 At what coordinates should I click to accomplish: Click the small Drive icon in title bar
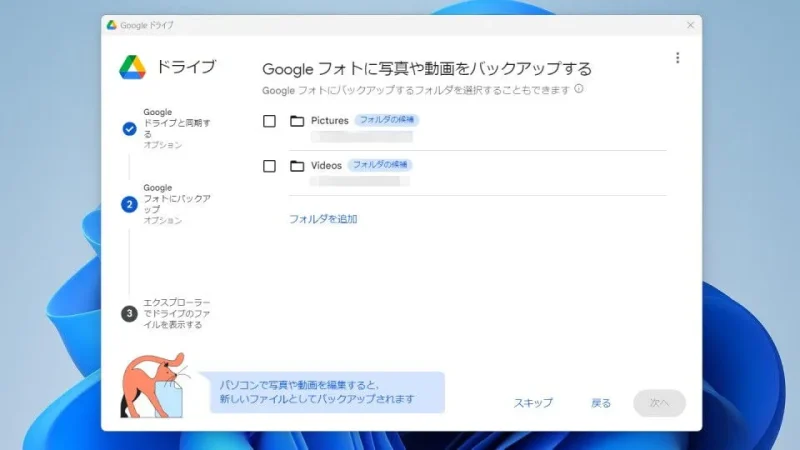pyautogui.click(x=112, y=25)
